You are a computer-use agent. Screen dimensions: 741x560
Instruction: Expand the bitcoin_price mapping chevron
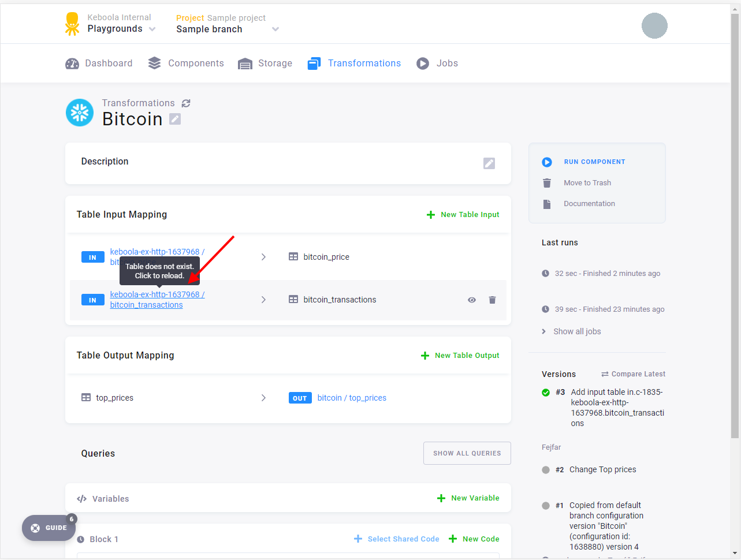click(263, 257)
